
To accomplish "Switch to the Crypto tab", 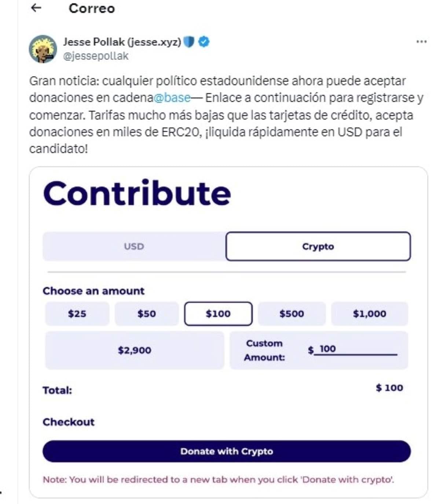I will 318,247.
